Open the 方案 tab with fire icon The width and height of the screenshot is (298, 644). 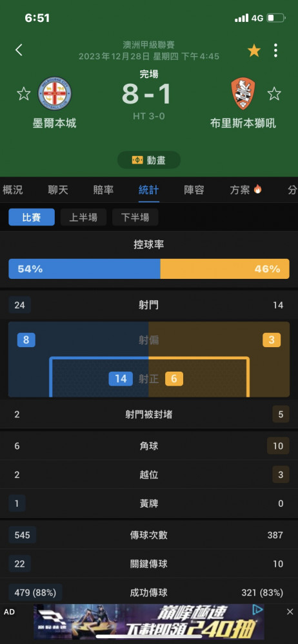point(246,190)
